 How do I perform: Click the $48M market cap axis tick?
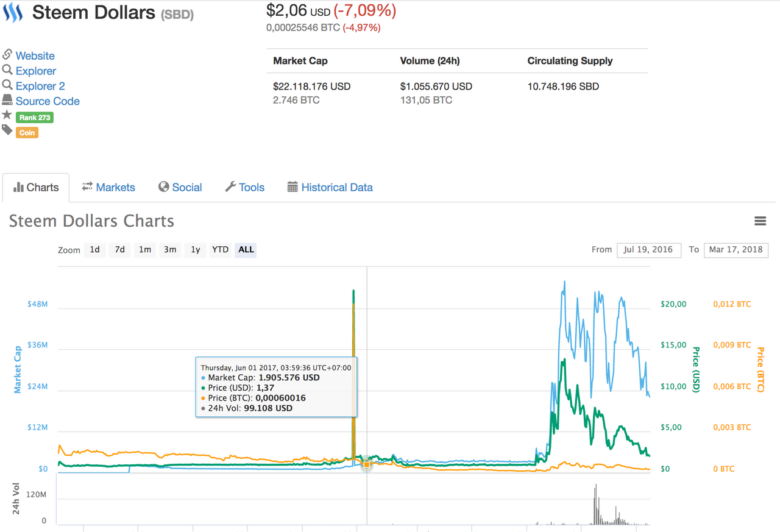point(37,304)
